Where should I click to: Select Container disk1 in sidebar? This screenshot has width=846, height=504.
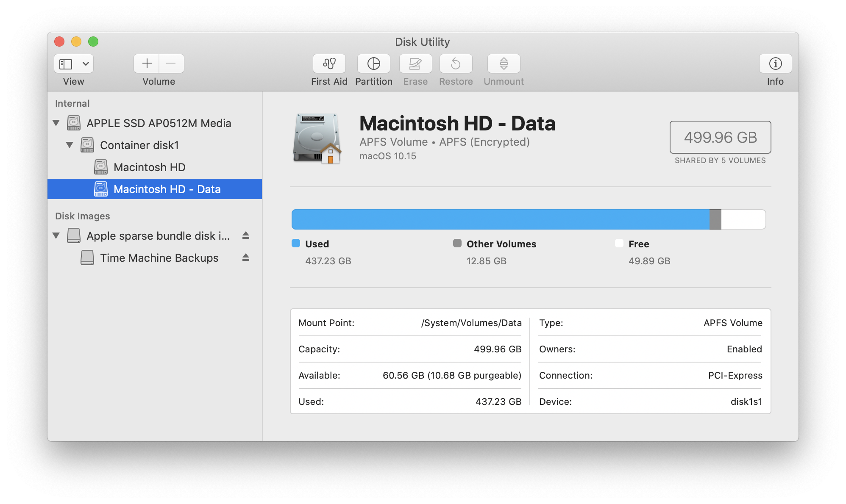point(139,145)
